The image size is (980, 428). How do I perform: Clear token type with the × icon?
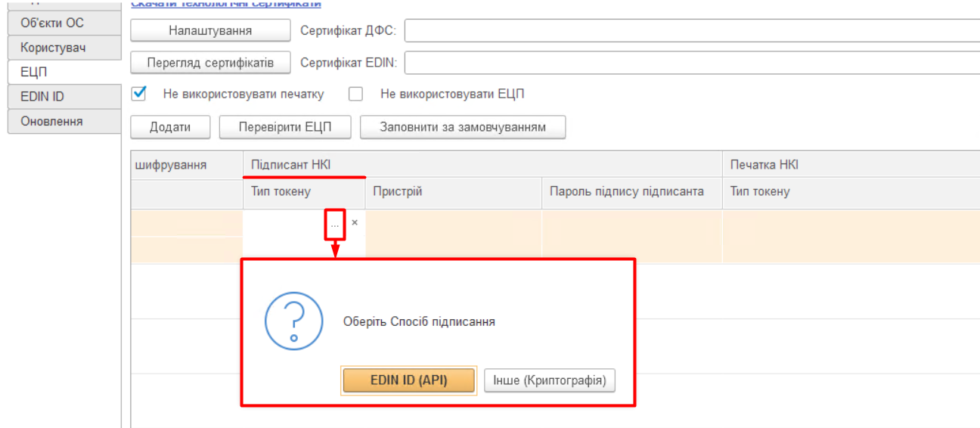(355, 223)
